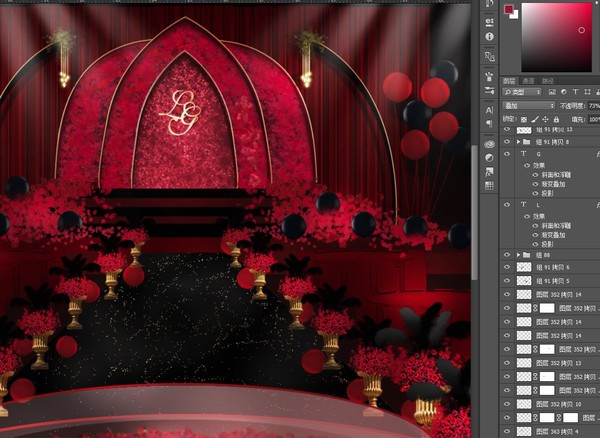Open the Properties panel icon
Image resolution: width=600 pixels, height=438 pixels.
489,22
